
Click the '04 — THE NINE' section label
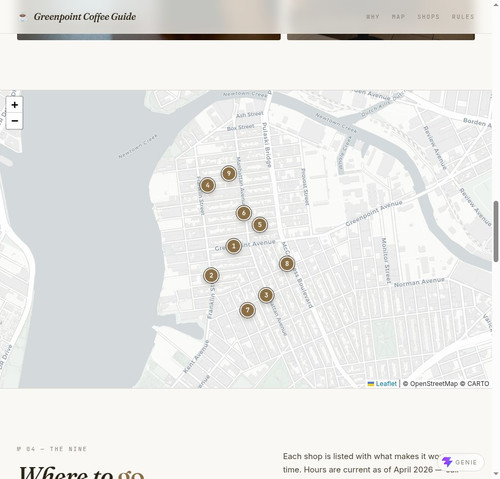(52, 449)
